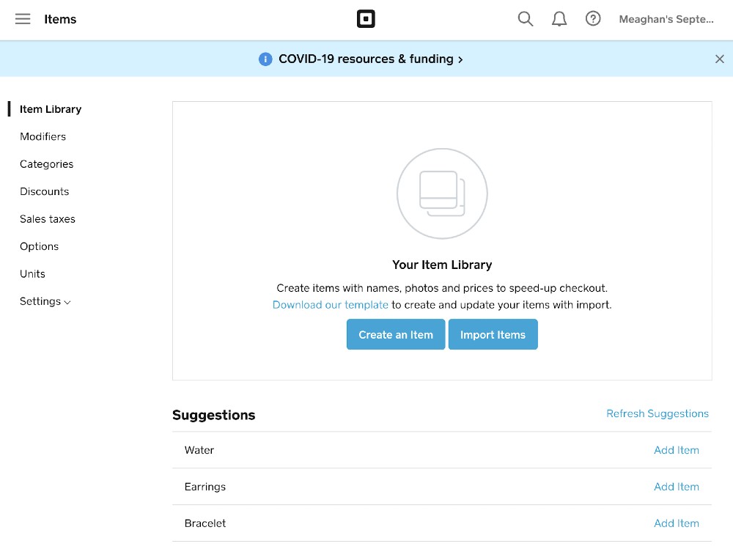The width and height of the screenshot is (733, 560).
Task: Open the notifications bell
Action: click(559, 19)
